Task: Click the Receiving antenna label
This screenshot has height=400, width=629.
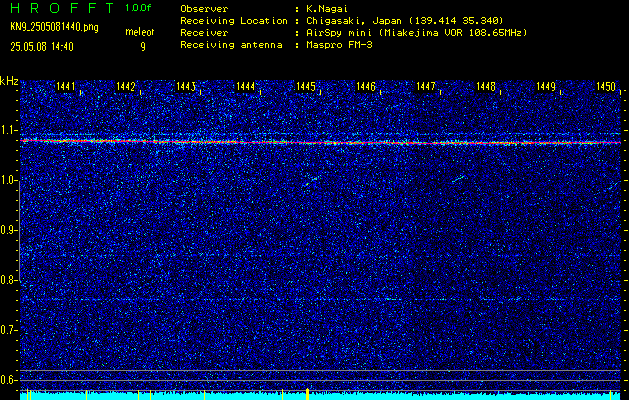Action: pos(231,45)
